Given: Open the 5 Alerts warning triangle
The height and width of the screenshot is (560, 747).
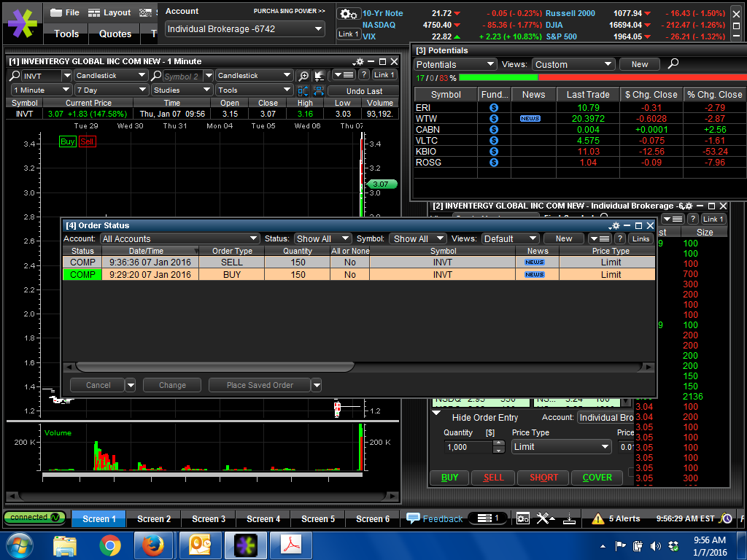Looking at the screenshot, I should click(598, 518).
